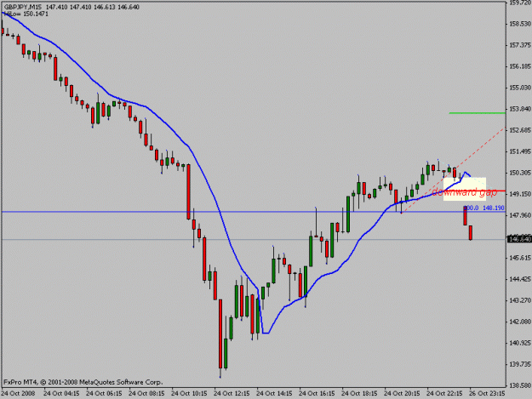Image resolution: width=532 pixels, height=399 pixels.
Task: Click price axis label 152.685
Action: pos(520,130)
